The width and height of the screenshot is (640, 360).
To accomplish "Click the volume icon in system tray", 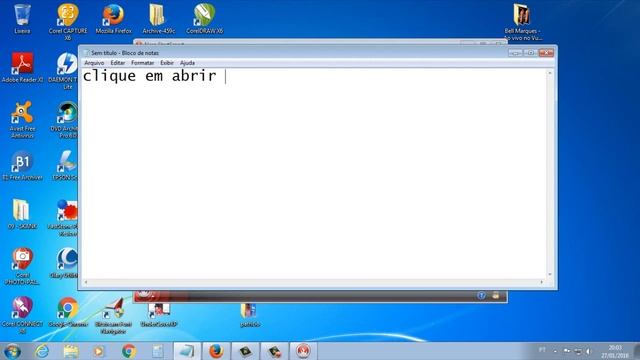I will tap(589, 351).
